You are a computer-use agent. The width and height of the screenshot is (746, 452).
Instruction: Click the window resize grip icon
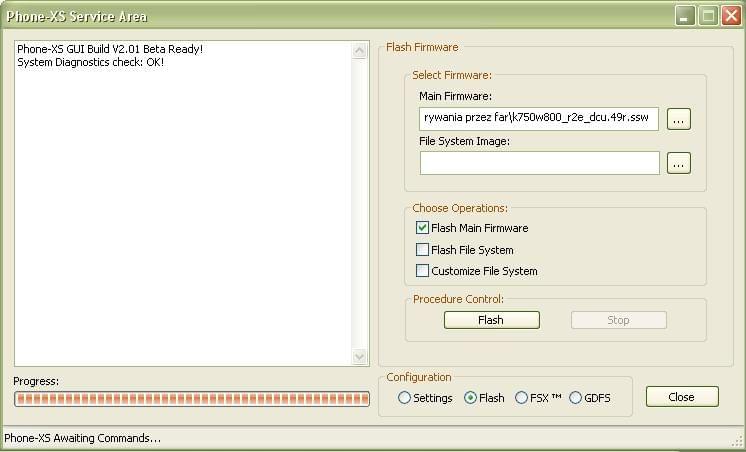point(737,442)
